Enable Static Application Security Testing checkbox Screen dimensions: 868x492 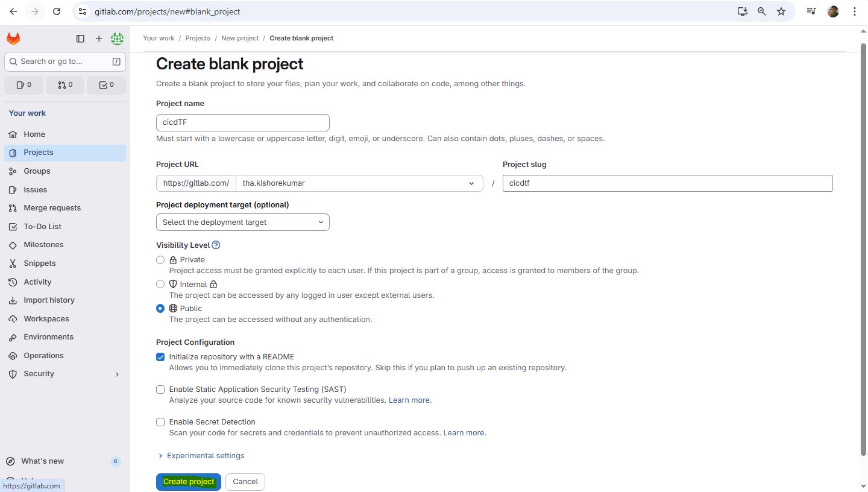160,389
